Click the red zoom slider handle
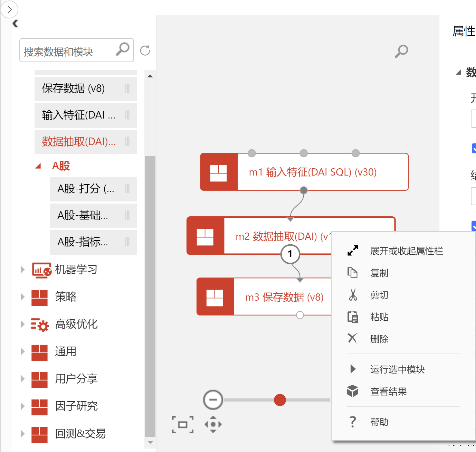Screen dimensions: 476x452 click(x=280, y=400)
